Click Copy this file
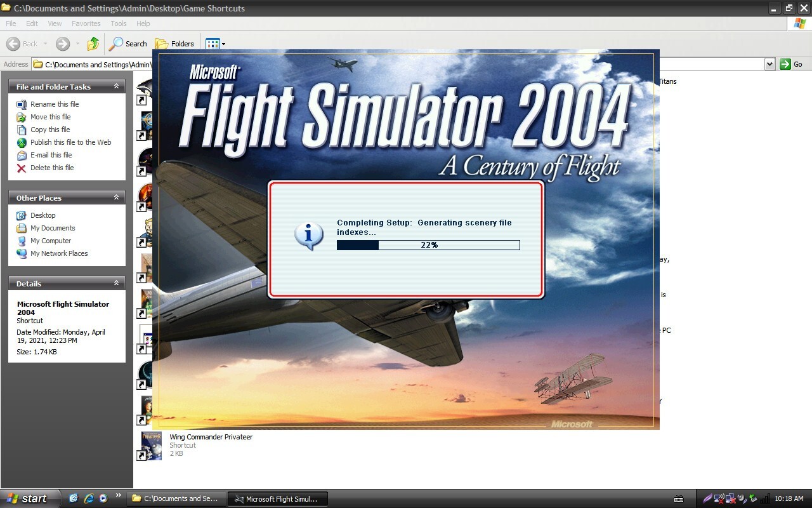The width and height of the screenshot is (812, 508). coord(50,130)
